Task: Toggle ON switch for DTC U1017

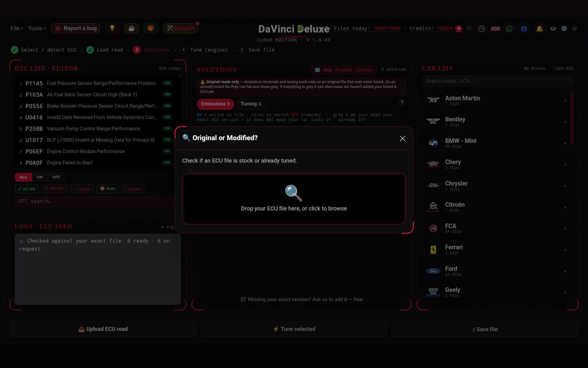Action: [167, 140]
